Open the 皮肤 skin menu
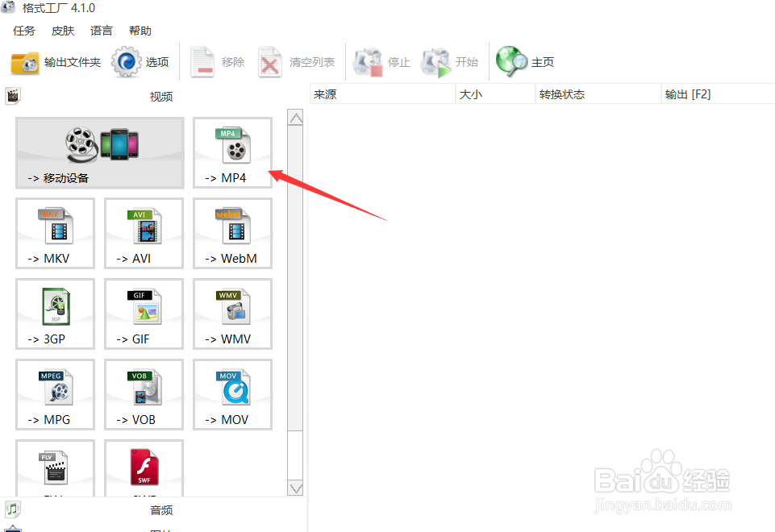Screen dimensions: 775x532 [63, 31]
